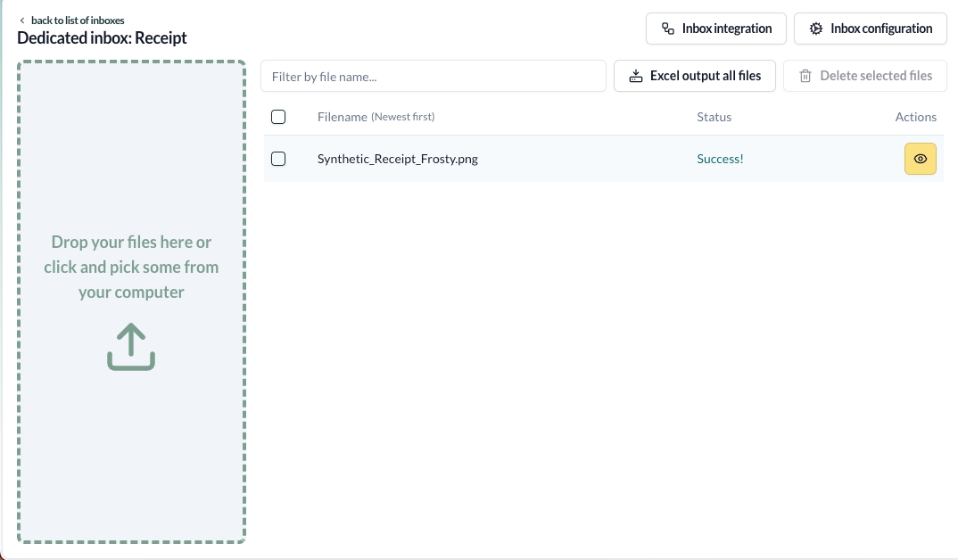The image size is (958, 560).
Task: Toggle the select-all checkbox in table header
Action: pyautogui.click(x=278, y=117)
